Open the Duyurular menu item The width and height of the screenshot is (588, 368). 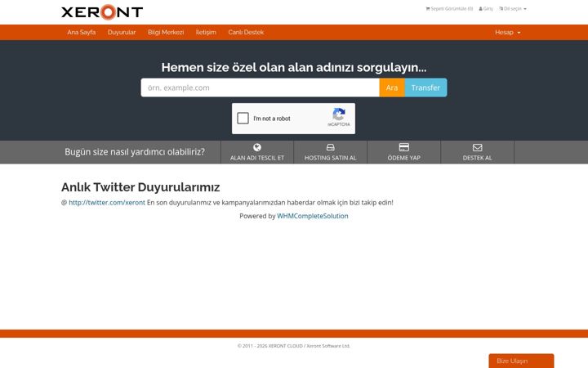tap(122, 32)
